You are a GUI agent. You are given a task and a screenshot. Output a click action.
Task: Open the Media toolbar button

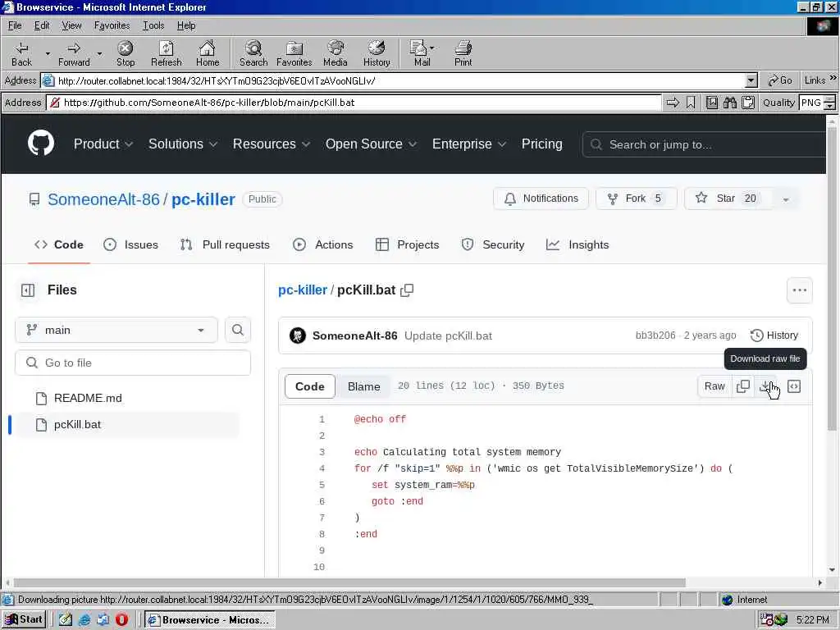pyautogui.click(x=336, y=54)
